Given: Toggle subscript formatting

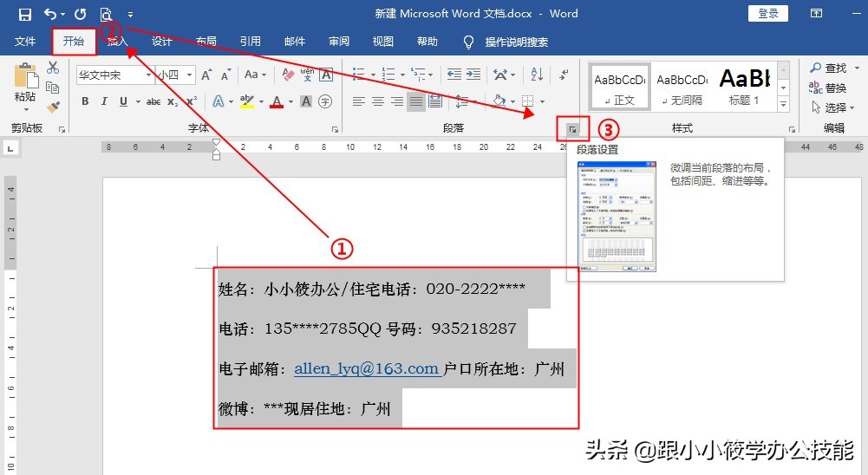Looking at the screenshot, I should click(173, 102).
